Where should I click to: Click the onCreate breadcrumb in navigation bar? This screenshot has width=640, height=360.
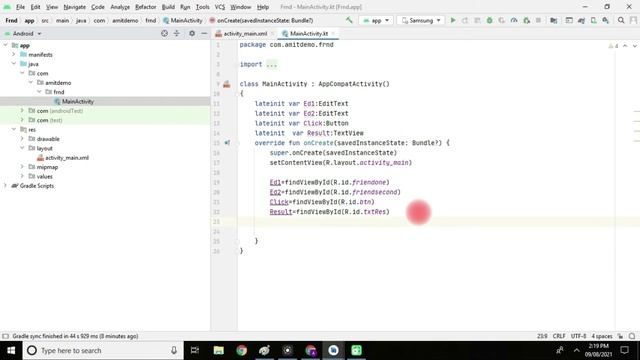coord(261,20)
